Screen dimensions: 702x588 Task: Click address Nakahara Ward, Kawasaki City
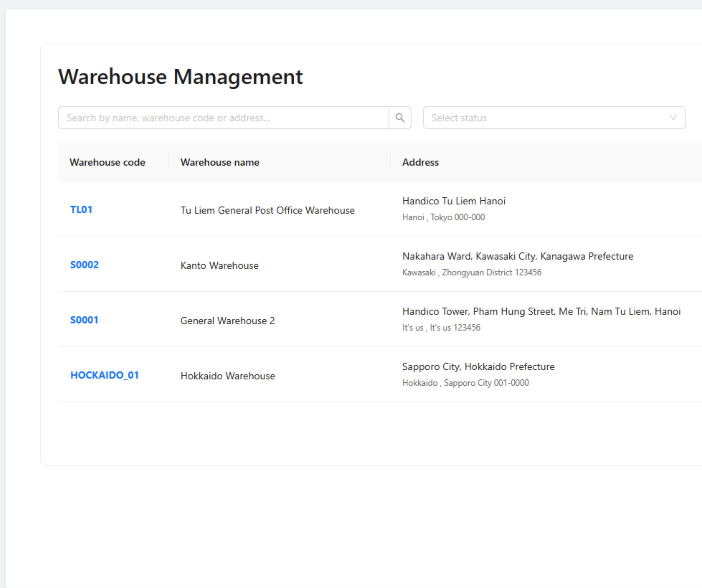[x=517, y=256]
